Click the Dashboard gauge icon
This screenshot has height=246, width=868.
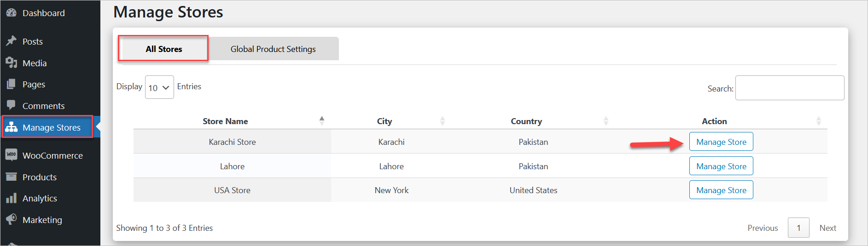tap(12, 13)
